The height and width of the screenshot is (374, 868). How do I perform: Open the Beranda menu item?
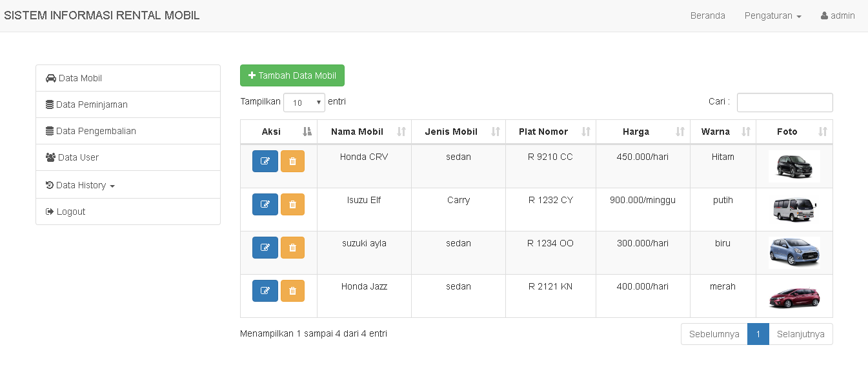(707, 15)
